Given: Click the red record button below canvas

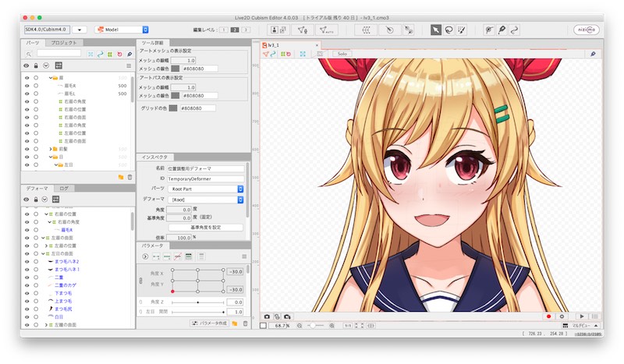Looking at the screenshot, I should (548, 316).
